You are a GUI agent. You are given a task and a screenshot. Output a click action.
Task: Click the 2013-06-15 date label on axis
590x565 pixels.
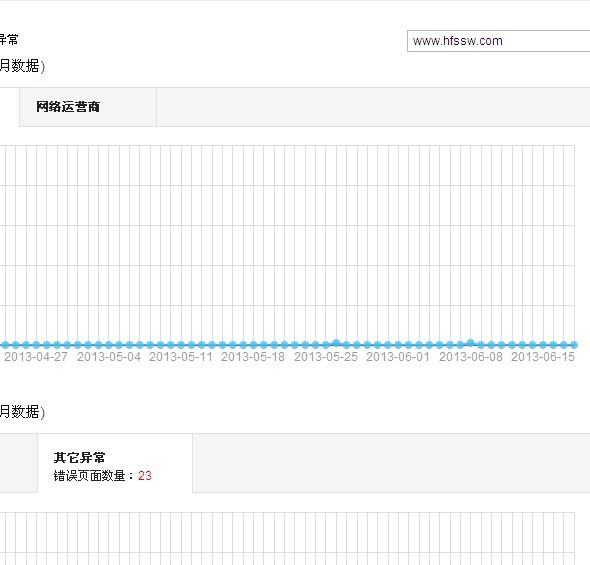[x=543, y=357]
